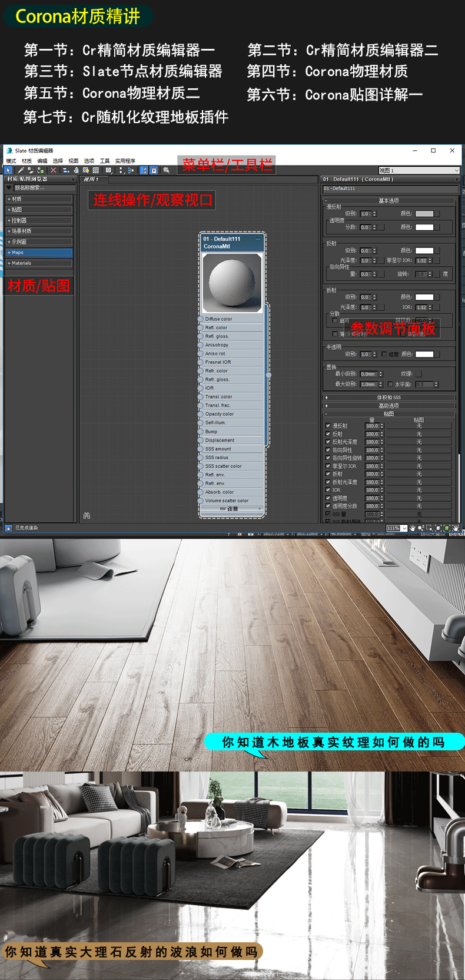
Task: Expand the 示例窗 category in browser
Action: 39,241
